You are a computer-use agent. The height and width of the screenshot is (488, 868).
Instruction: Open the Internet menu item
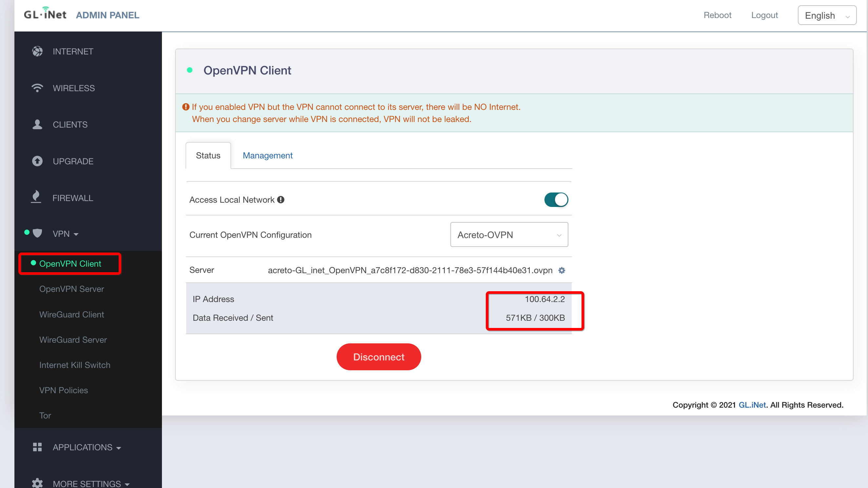pyautogui.click(x=73, y=51)
